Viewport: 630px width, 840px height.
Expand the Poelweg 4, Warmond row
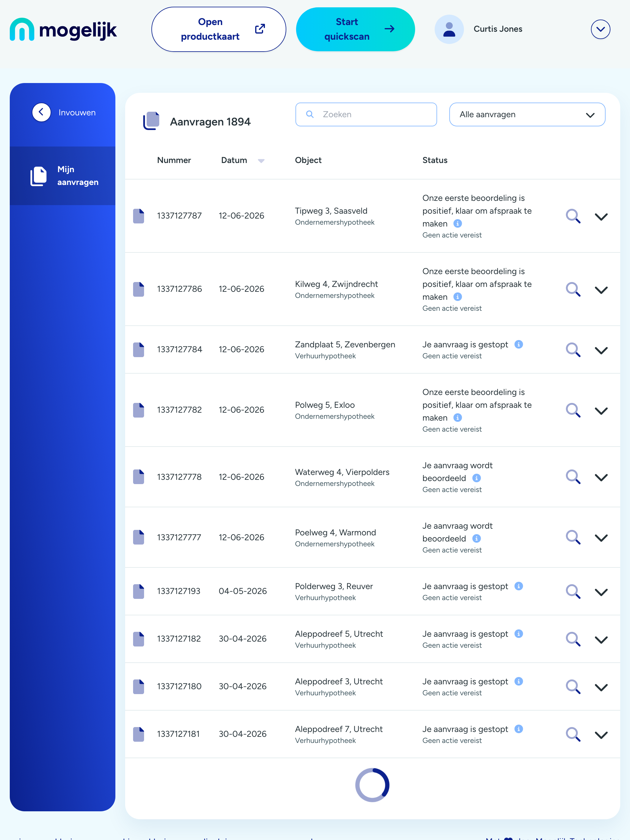(601, 538)
